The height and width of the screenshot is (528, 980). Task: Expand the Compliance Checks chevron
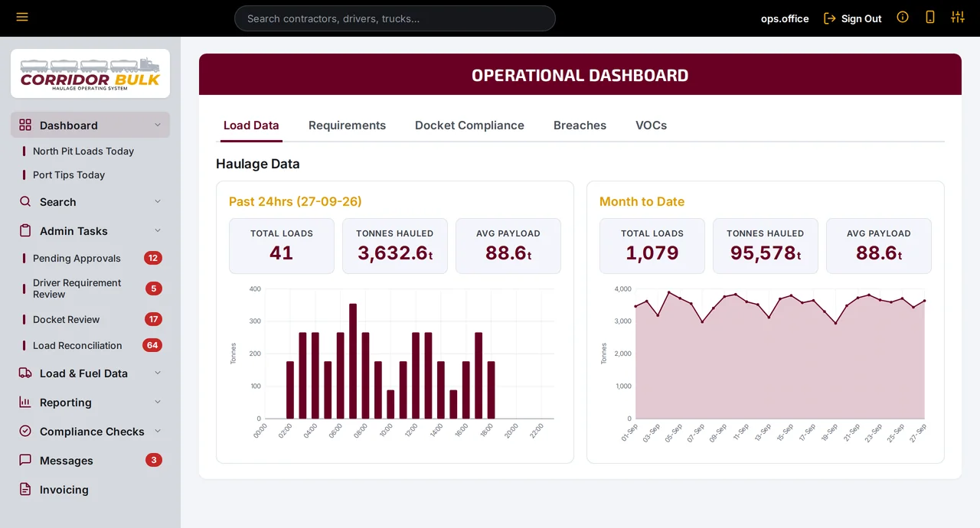click(x=158, y=431)
